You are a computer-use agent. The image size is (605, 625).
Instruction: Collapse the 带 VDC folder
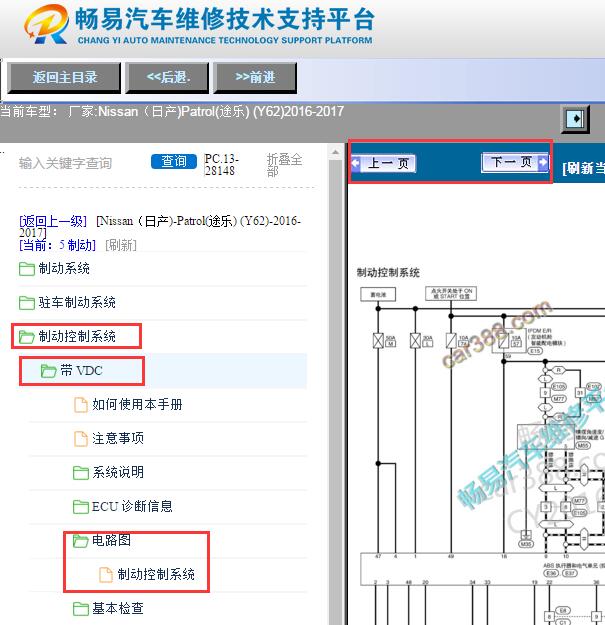(82, 371)
